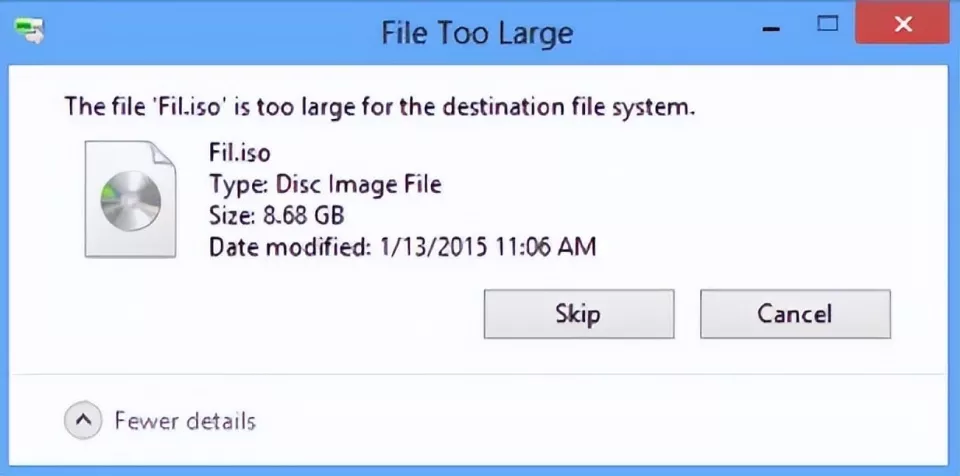Image resolution: width=960 pixels, height=476 pixels.
Task: Click the file transfer icon in title bar
Action: [33, 30]
